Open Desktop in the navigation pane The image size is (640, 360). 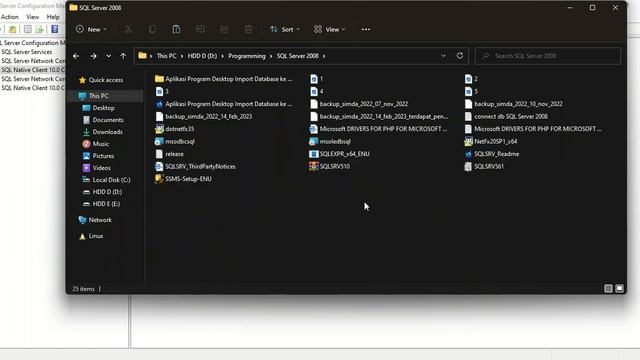click(x=103, y=108)
